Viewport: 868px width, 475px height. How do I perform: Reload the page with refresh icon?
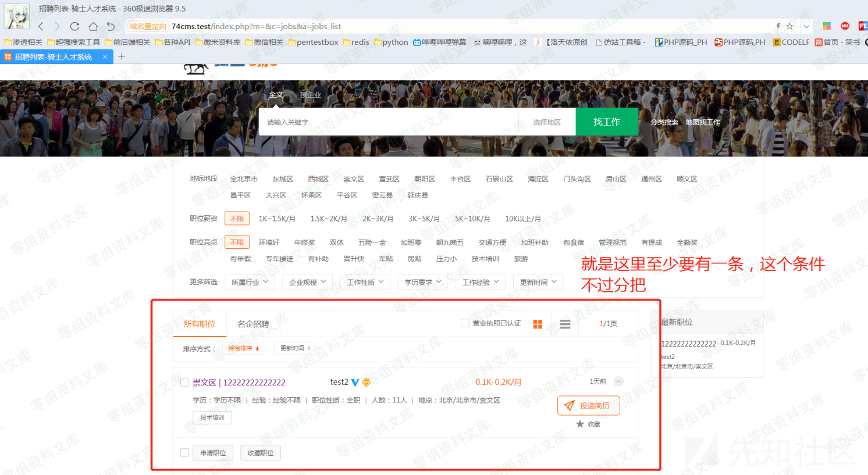74,26
